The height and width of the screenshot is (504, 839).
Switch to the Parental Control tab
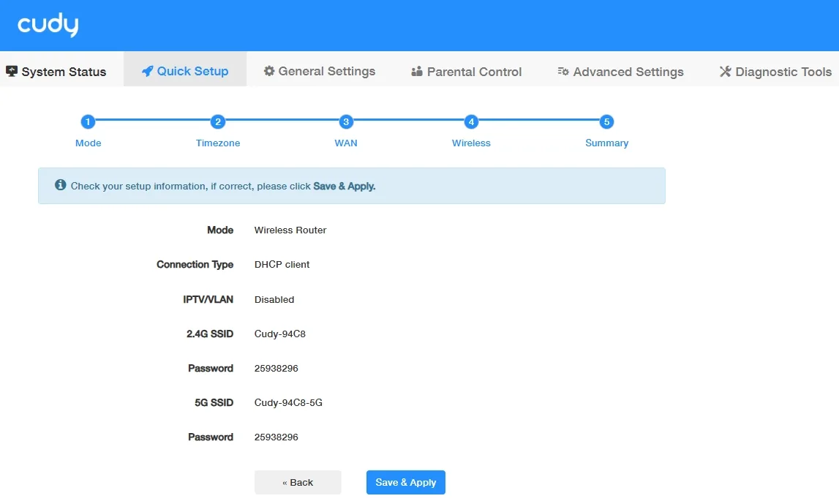(467, 72)
